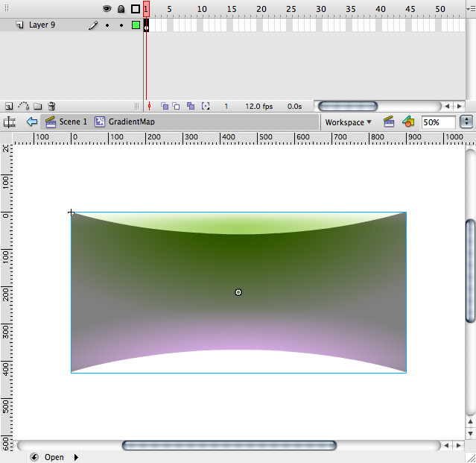The image size is (476, 463).
Task: Expand the Open menu arrow at bottom
Action: click(x=74, y=457)
